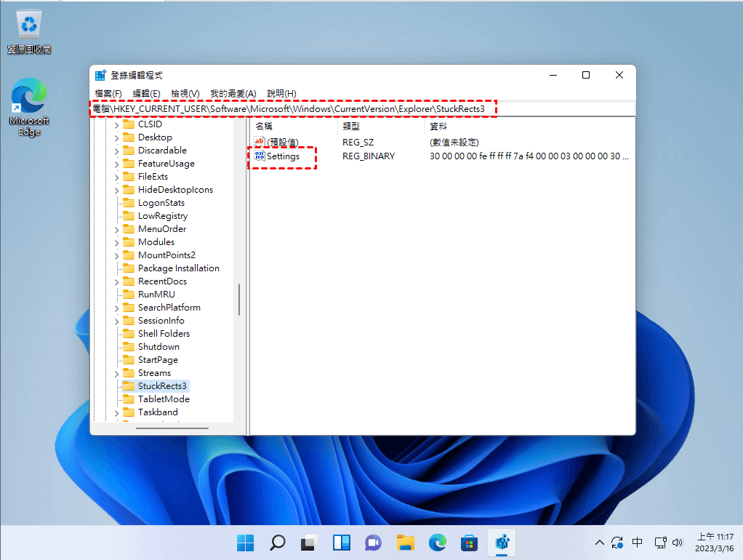Click the sync update tray icon
The height and width of the screenshot is (560, 743).
coord(617,543)
